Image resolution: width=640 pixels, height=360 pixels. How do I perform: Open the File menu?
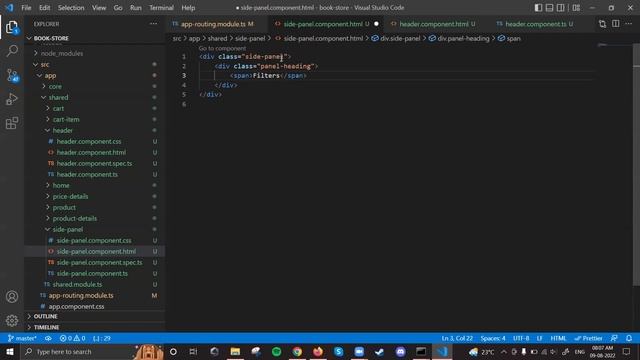click(26, 8)
